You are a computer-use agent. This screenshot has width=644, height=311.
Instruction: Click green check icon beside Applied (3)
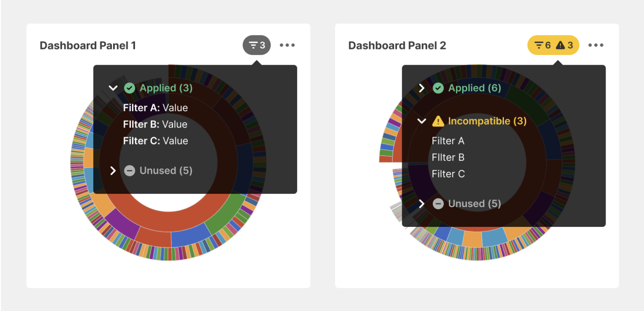pos(130,88)
